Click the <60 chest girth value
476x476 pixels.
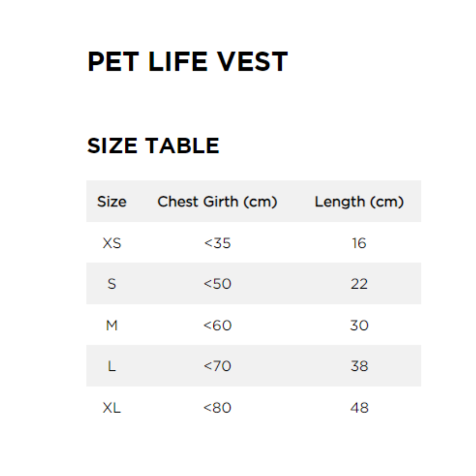[x=217, y=325]
